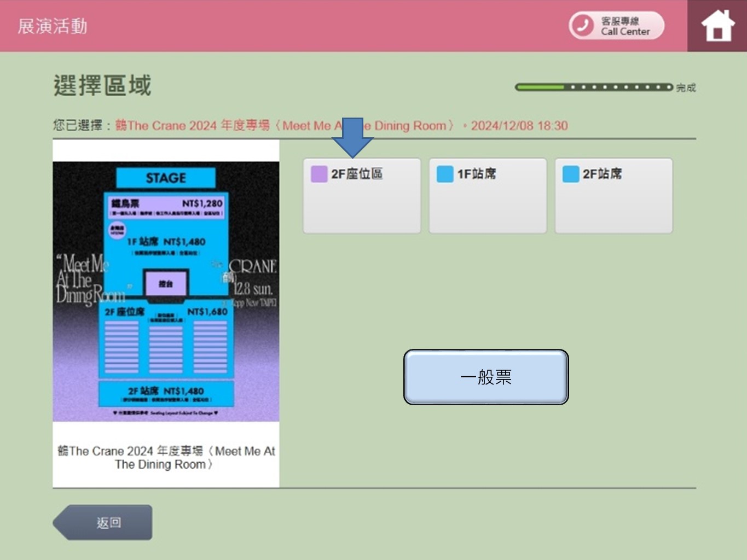Click the 展演活動 header title

pos(53,26)
